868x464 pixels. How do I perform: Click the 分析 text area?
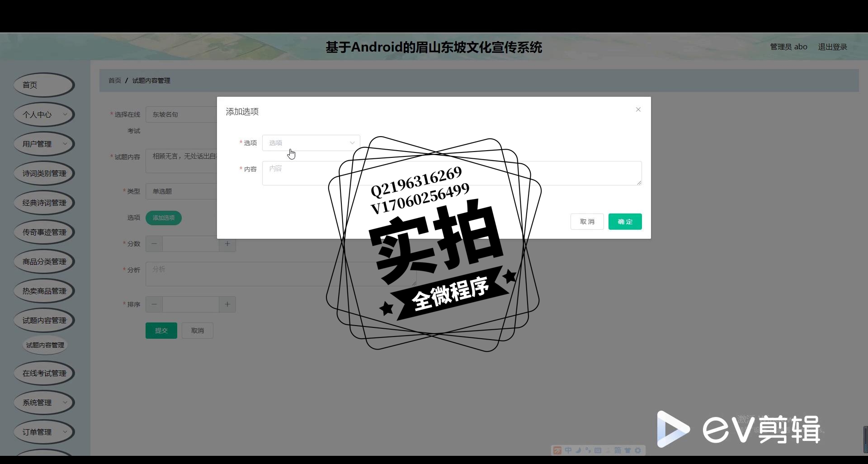(x=281, y=274)
